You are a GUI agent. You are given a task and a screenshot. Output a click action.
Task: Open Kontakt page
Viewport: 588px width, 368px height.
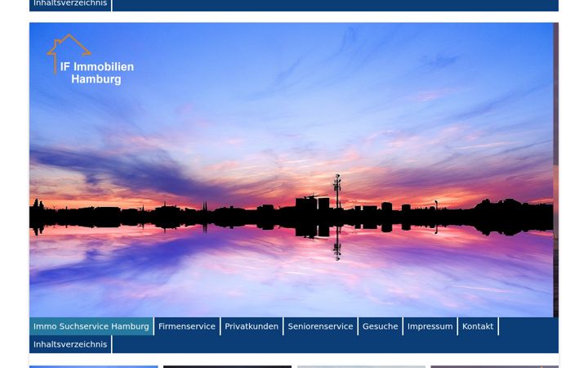pyautogui.click(x=478, y=326)
